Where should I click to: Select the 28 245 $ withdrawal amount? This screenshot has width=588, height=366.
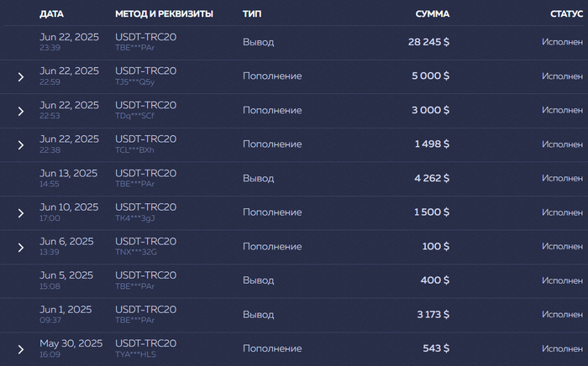(428, 42)
